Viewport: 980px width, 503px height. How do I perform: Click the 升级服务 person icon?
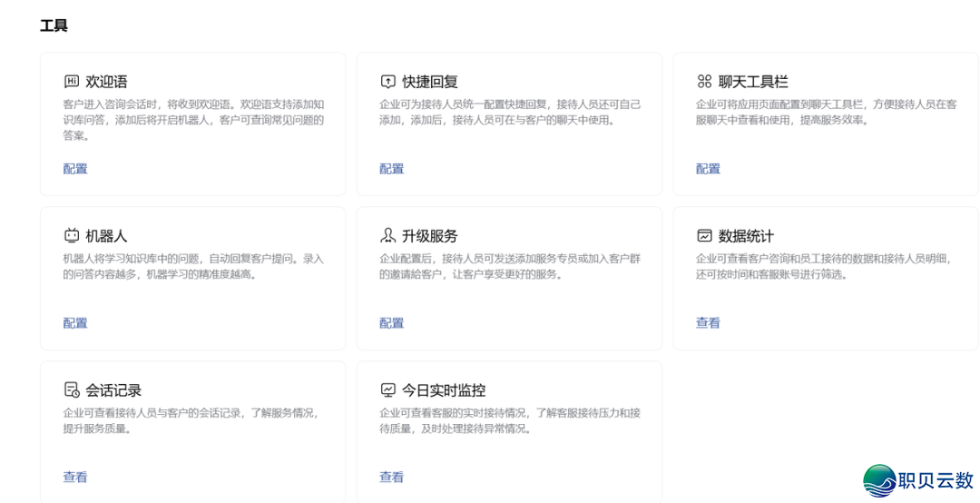click(x=387, y=236)
